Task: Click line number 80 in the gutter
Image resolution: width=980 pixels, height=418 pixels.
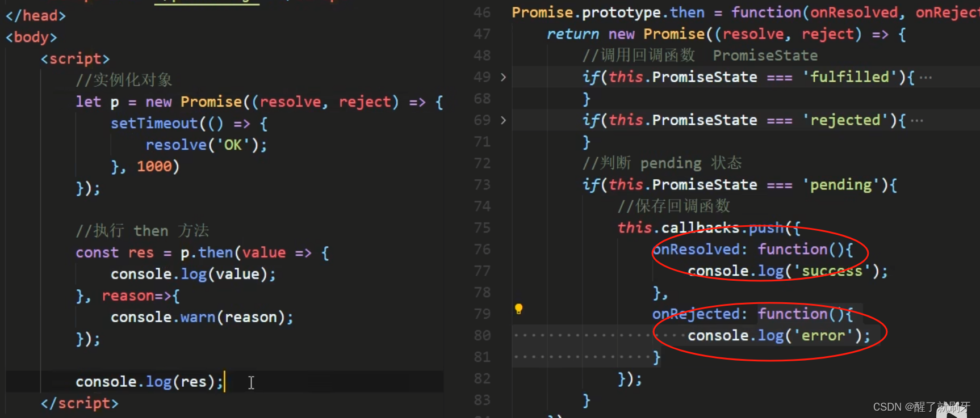Action: click(482, 336)
